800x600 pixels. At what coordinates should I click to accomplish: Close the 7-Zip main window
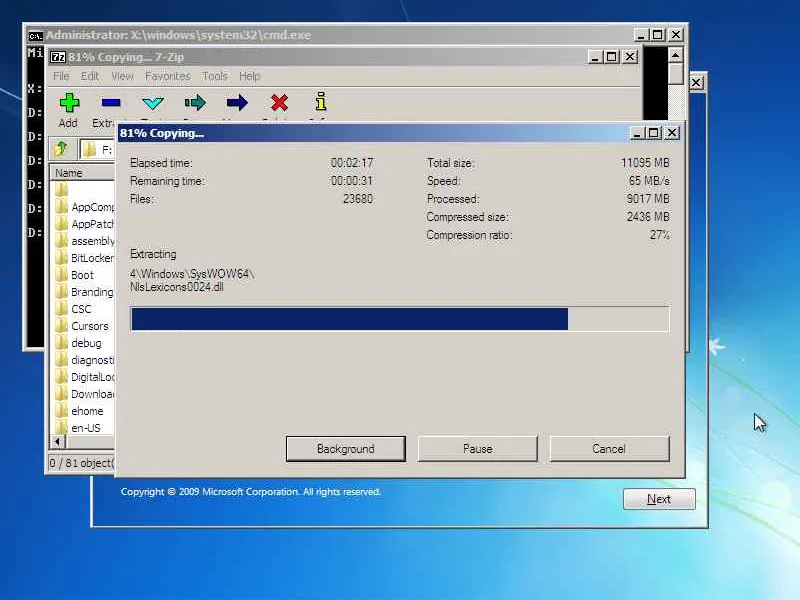click(630, 57)
